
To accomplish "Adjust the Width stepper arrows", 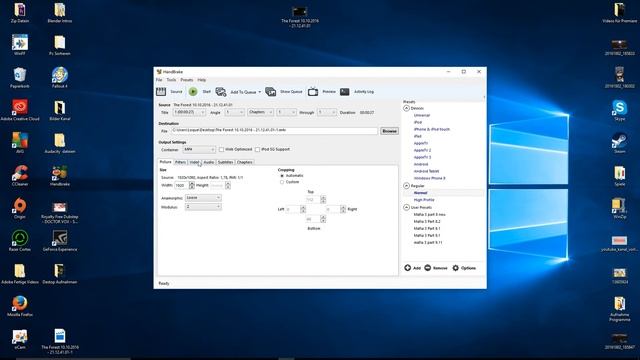I will click(192, 186).
